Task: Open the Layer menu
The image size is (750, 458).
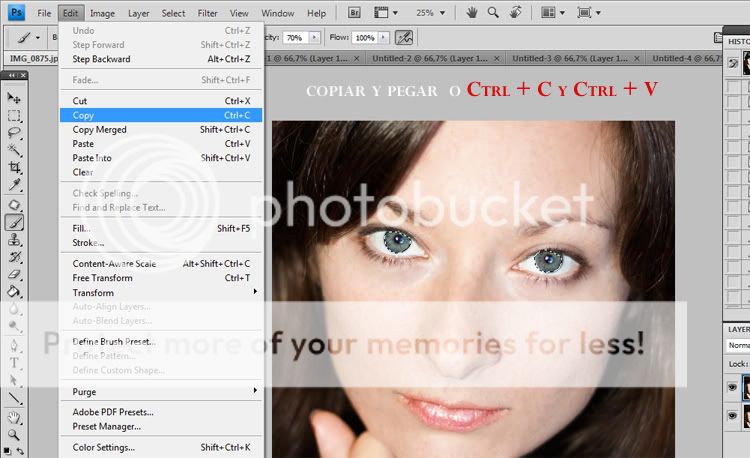Action: [138, 13]
